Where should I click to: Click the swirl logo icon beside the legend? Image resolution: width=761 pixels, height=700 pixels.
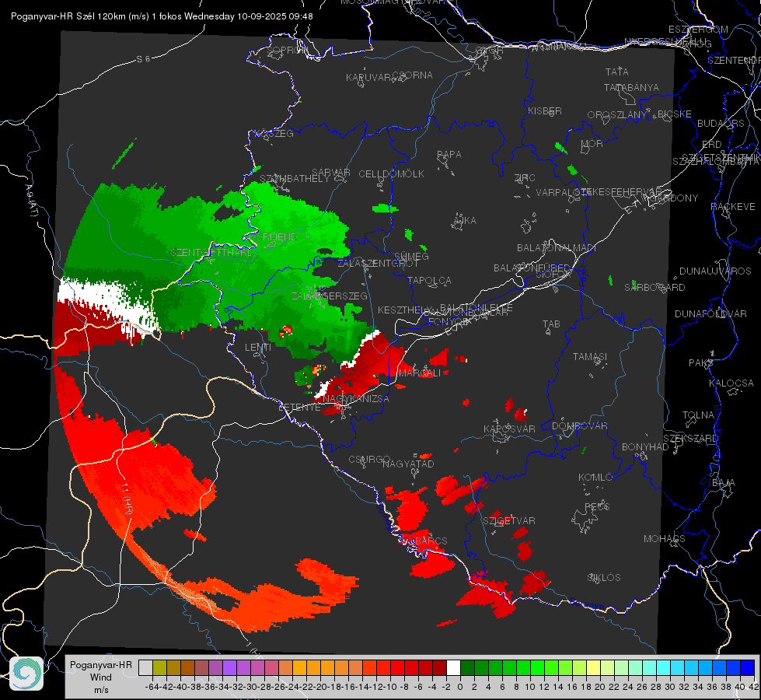coord(26,674)
